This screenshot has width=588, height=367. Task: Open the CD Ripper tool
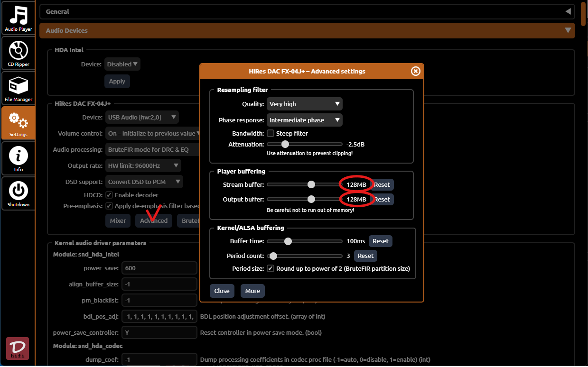point(18,53)
